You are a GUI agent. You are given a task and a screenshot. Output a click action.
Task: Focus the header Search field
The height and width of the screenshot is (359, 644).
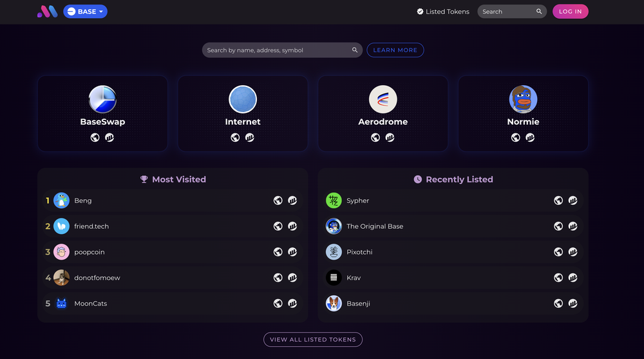(x=512, y=12)
